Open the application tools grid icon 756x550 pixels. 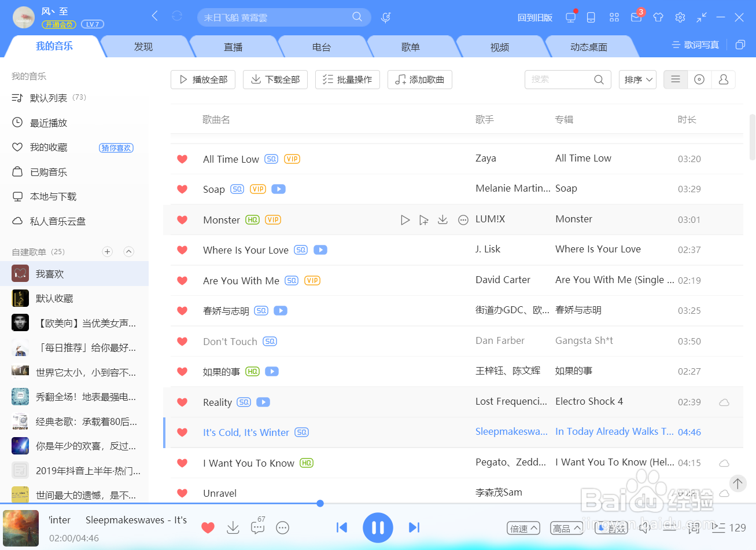pos(614,17)
